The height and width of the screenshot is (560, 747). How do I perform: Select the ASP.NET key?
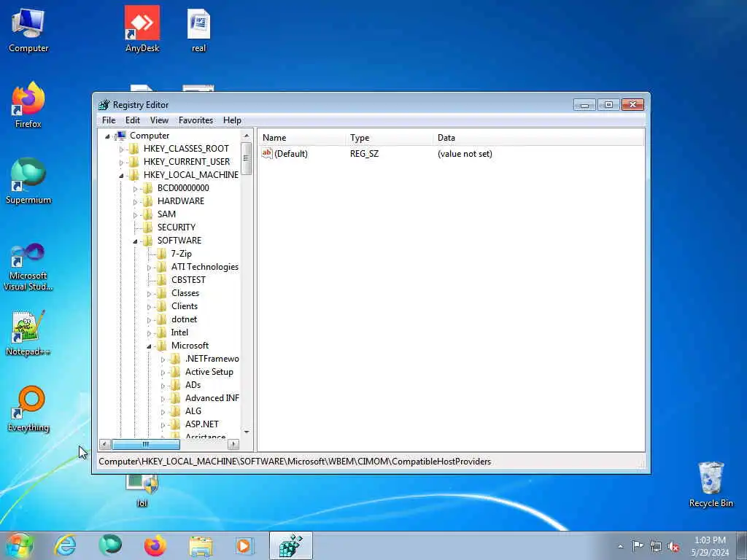coord(201,424)
